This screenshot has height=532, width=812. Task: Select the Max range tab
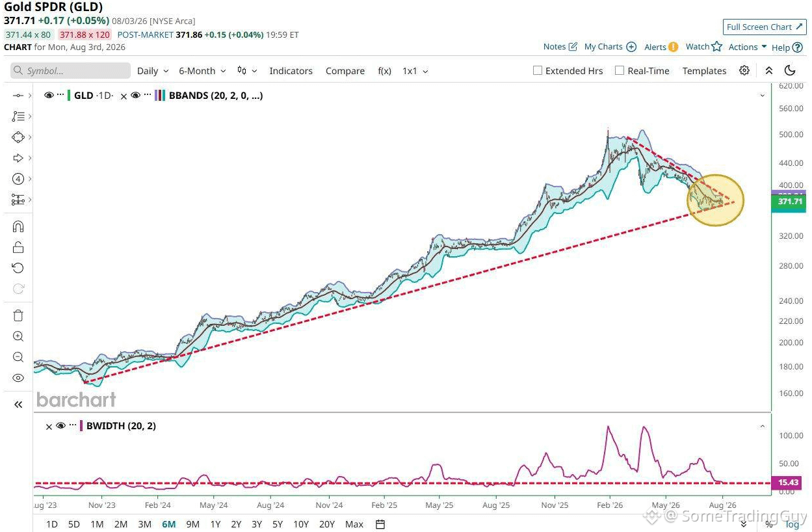coord(354,524)
